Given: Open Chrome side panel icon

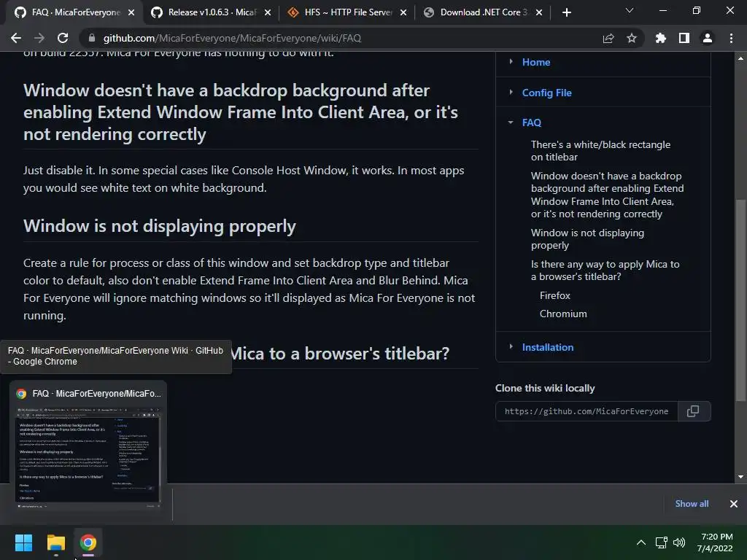Looking at the screenshot, I should [684, 38].
